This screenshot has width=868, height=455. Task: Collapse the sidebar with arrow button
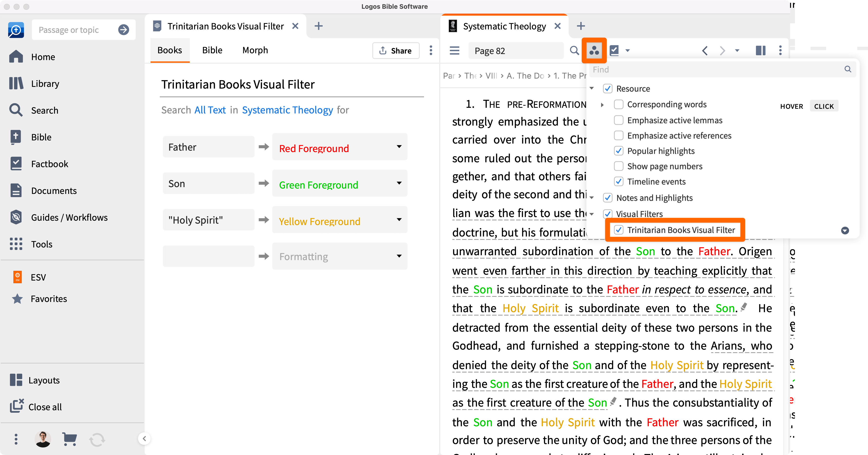(144, 438)
